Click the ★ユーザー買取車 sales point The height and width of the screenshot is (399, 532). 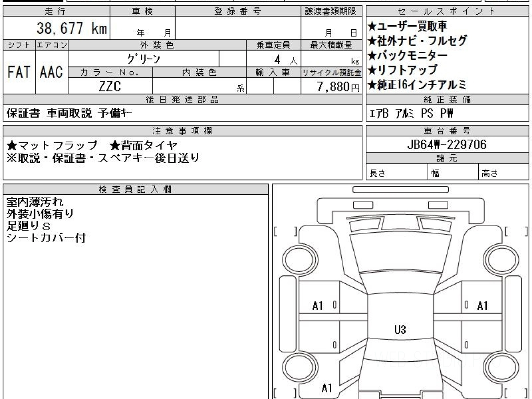coord(407,27)
